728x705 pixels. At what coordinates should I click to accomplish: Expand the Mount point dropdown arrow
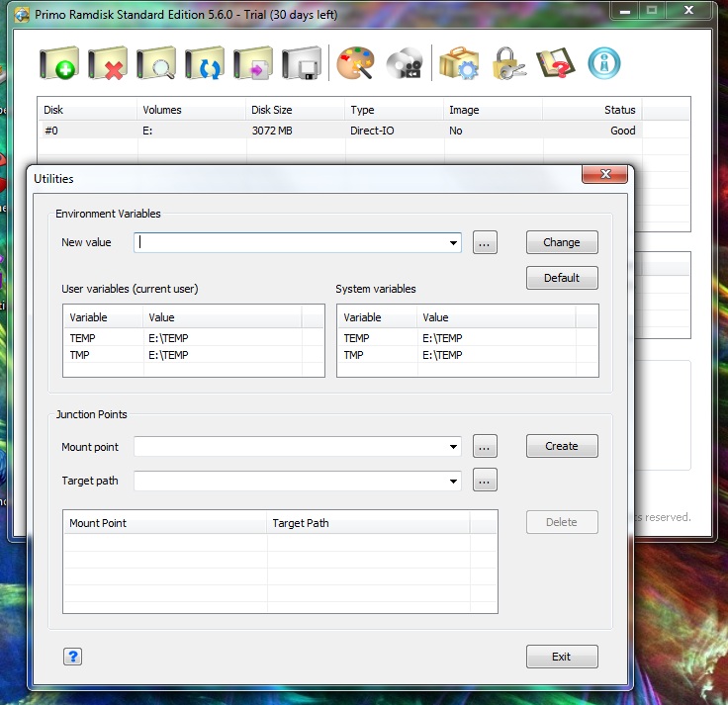[x=453, y=447]
